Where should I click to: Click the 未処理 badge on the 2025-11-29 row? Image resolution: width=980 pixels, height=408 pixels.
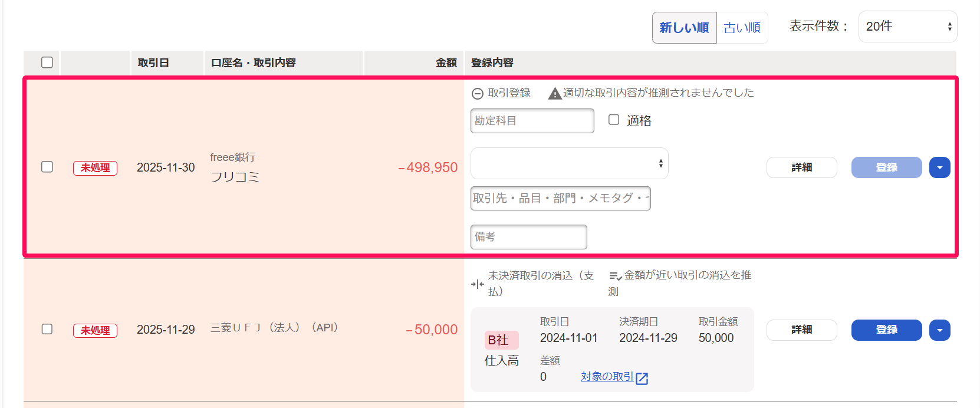point(95,331)
